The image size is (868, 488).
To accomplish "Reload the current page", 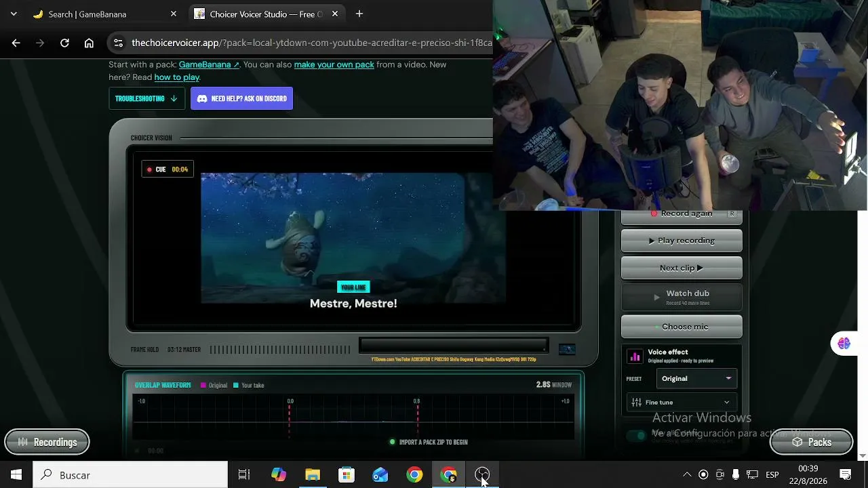I will (64, 43).
